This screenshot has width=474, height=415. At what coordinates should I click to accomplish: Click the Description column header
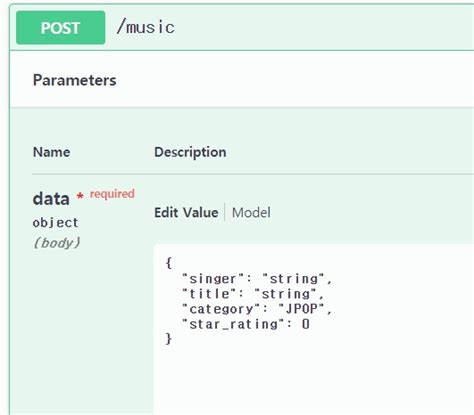pyautogui.click(x=190, y=152)
